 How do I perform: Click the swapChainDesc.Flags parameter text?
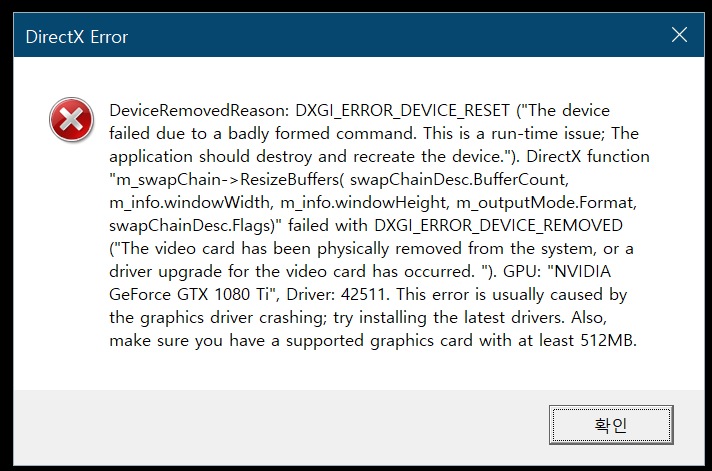(177, 225)
